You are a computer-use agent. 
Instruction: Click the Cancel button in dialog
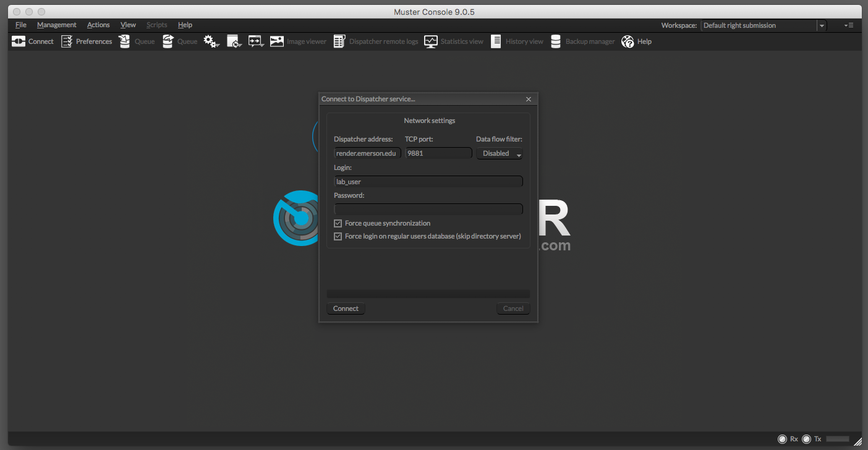click(513, 308)
